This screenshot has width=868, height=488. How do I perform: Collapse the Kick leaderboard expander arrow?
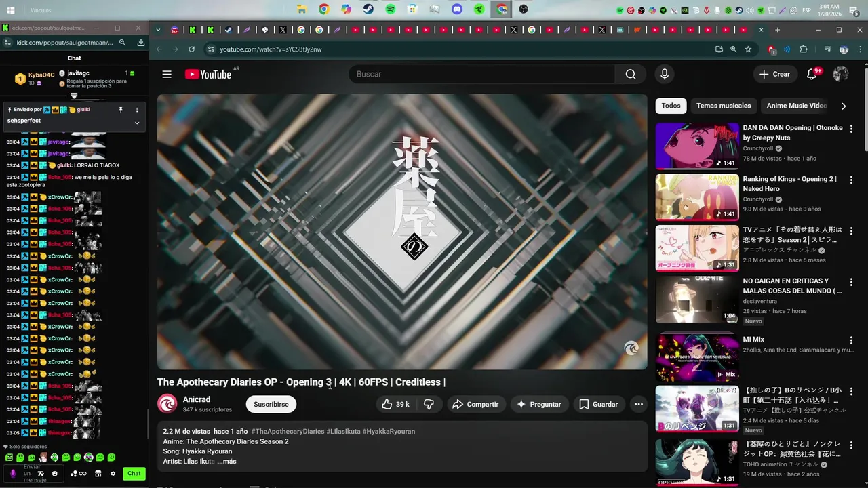coord(75,96)
